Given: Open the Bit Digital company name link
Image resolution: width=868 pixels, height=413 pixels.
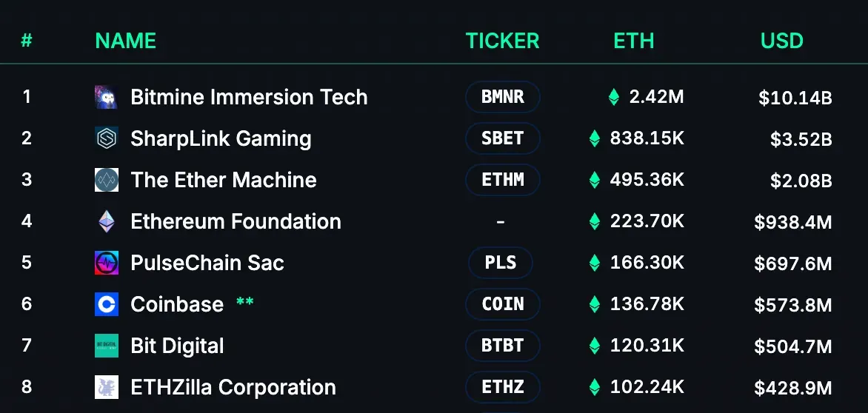Looking at the screenshot, I should (177, 346).
